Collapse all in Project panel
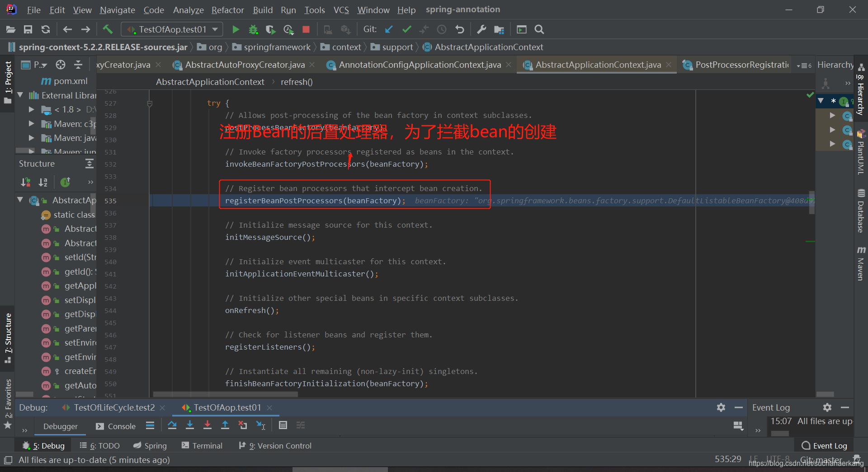The height and width of the screenshot is (472, 868). pos(78,65)
